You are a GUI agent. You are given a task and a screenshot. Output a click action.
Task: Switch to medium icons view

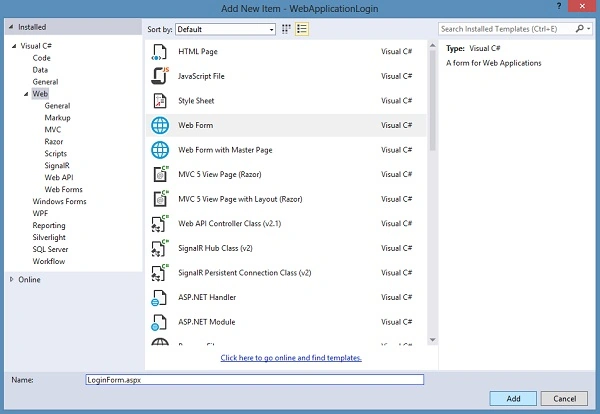(286, 29)
